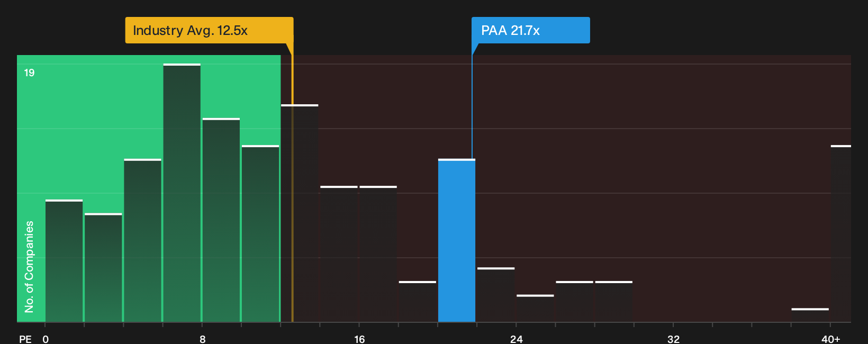Click the short bar just left of 40+
868x344 pixels.
810,315
